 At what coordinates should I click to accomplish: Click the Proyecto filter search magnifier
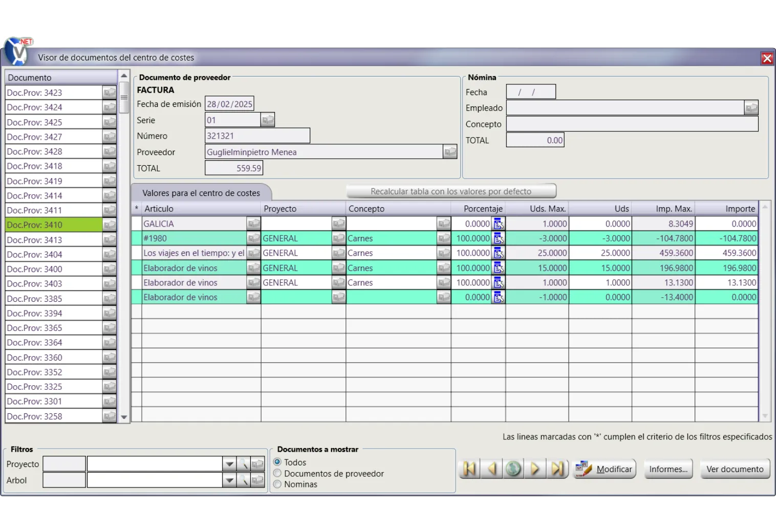(244, 464)
